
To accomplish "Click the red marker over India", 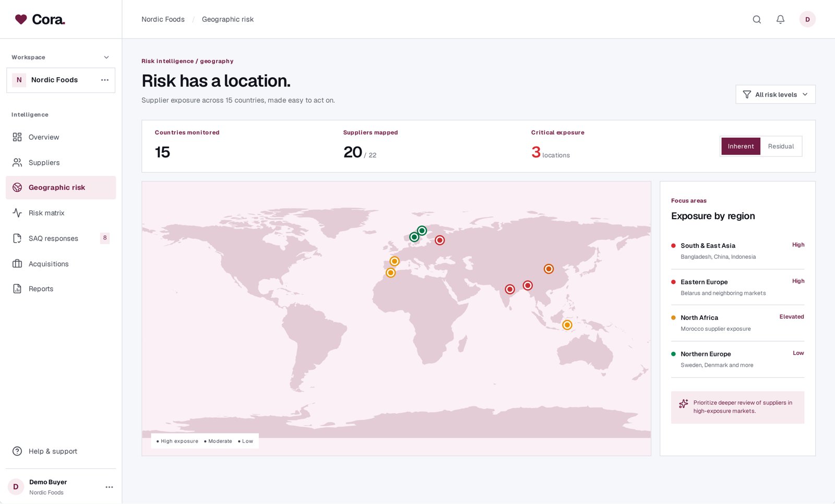I will (510, 289).
